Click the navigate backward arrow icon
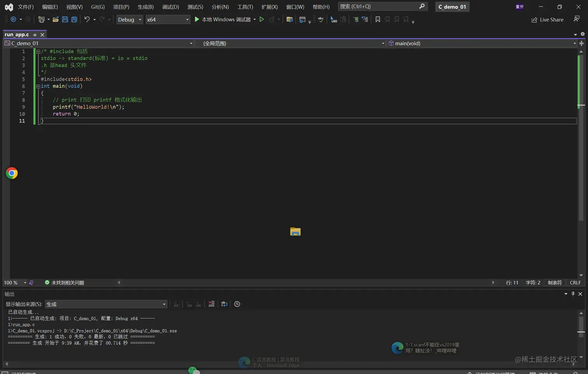 click(x=13, y=19)
